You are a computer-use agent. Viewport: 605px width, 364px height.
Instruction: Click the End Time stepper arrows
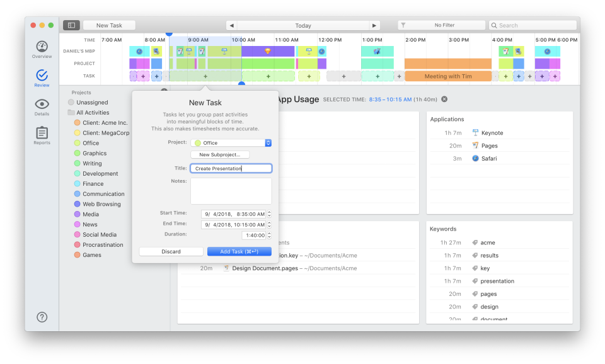point(269,224)
